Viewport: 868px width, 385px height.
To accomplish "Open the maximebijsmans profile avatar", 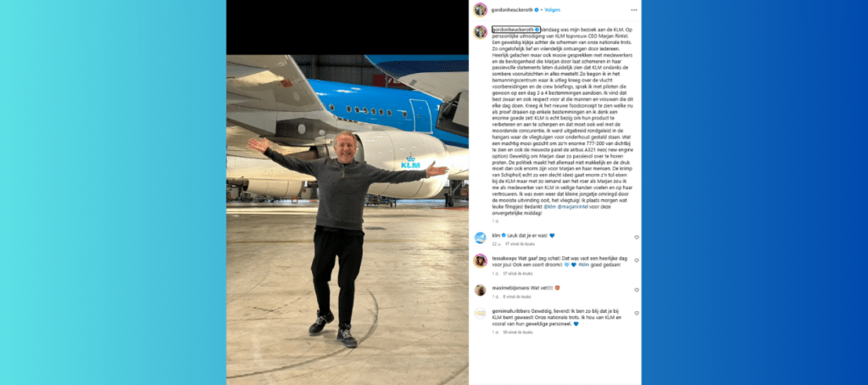I will tap(480, 290).
